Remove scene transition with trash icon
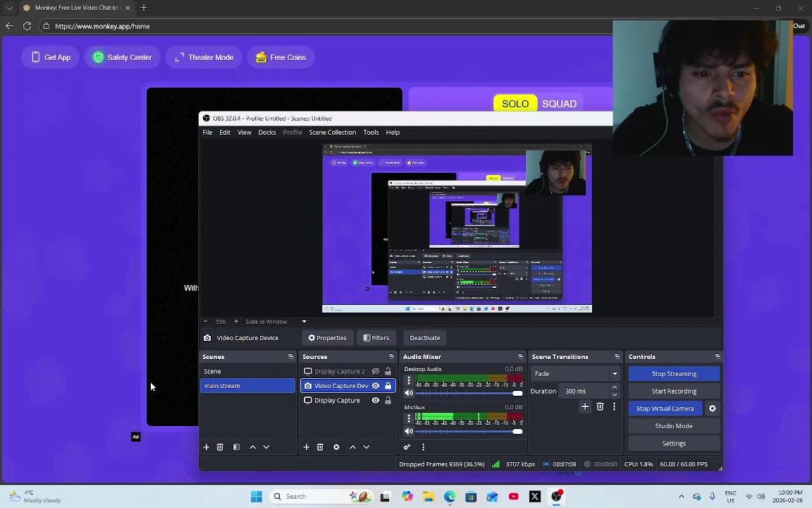 [600, 406]
